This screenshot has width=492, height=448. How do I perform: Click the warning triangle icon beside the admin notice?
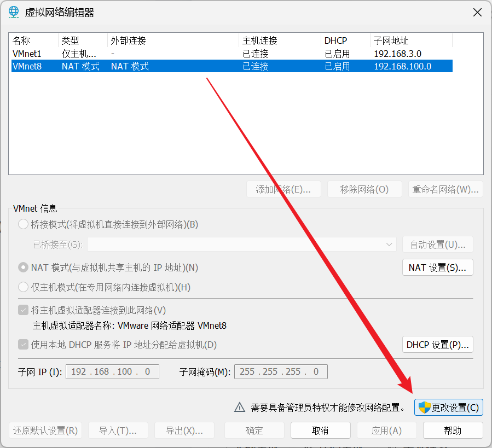[x=240, y=407]
